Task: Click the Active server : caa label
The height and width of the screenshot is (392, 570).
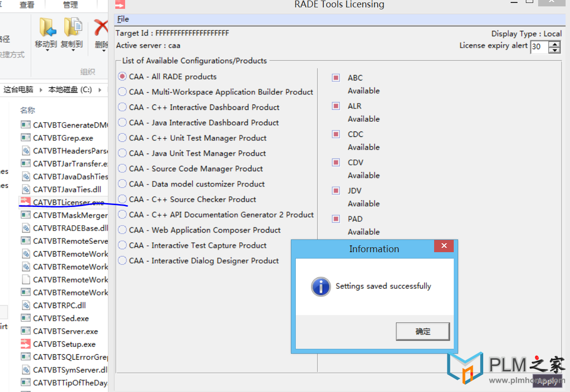Action: (x=148, y=46)
